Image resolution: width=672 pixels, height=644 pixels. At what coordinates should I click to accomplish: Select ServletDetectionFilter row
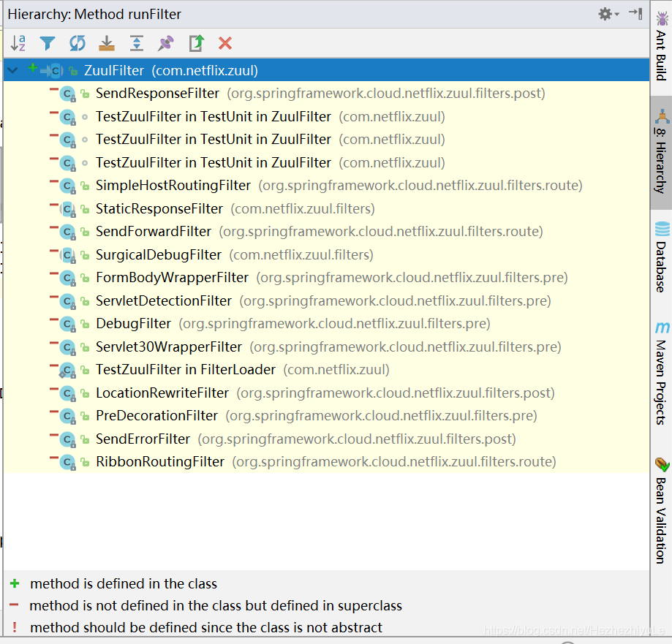[x=327, y=300]
